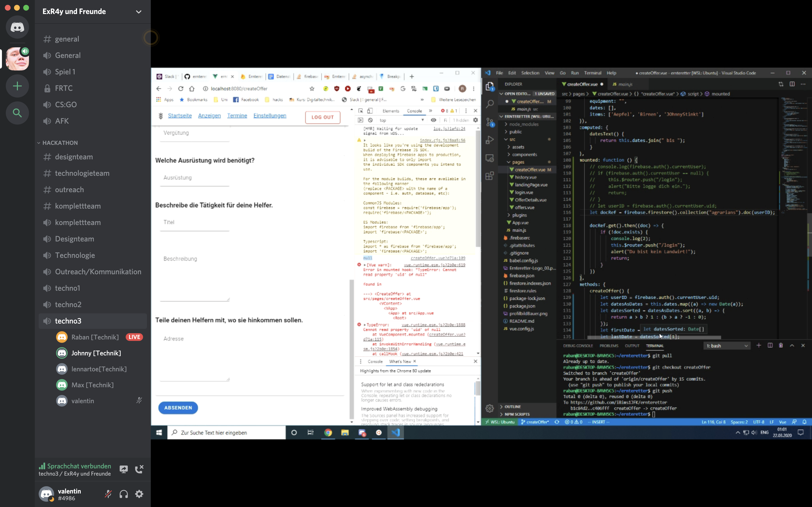812x507 pixels.
Task: Select the technologieteam text channel
Action: point(82,173)
